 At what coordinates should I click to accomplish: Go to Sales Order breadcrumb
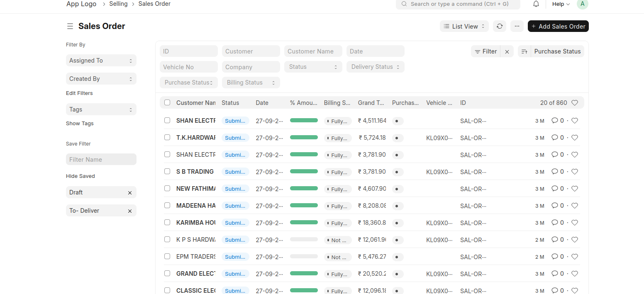coord(154,4)
